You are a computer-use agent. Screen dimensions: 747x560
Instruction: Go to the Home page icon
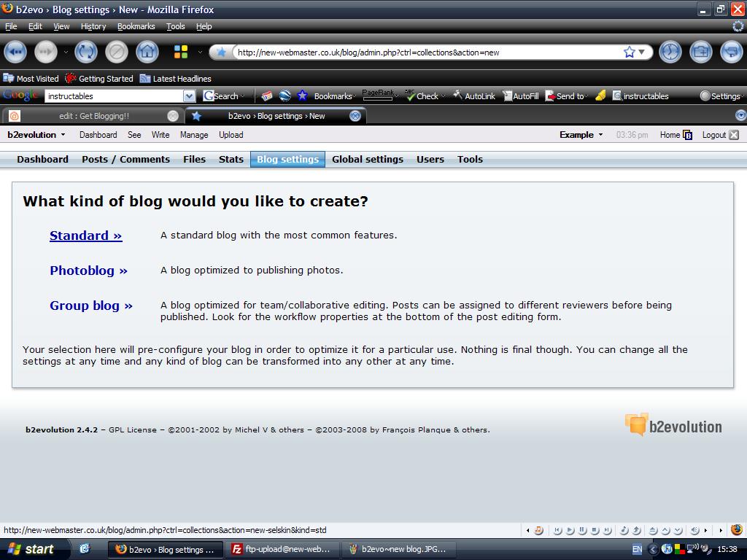[x=147, y=52]
